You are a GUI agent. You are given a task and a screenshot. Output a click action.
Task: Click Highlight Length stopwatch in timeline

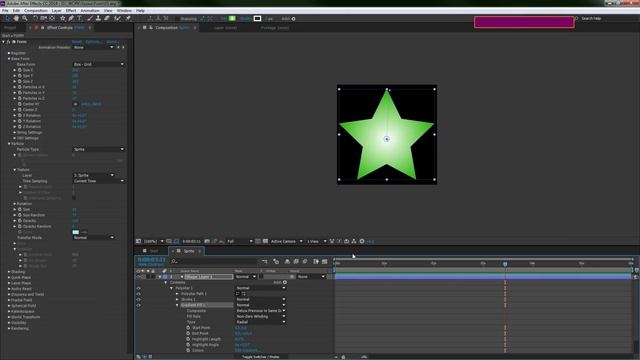click(x=188, y=339)
